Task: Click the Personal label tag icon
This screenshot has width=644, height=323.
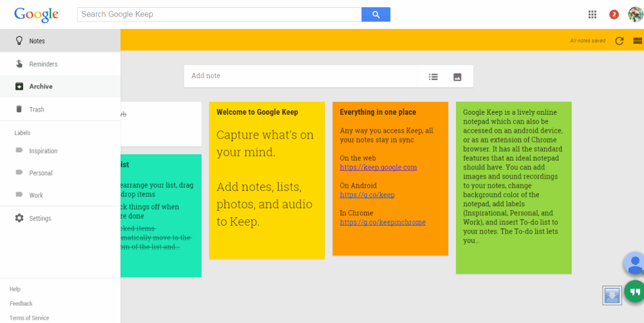Action: pos(19,173)
